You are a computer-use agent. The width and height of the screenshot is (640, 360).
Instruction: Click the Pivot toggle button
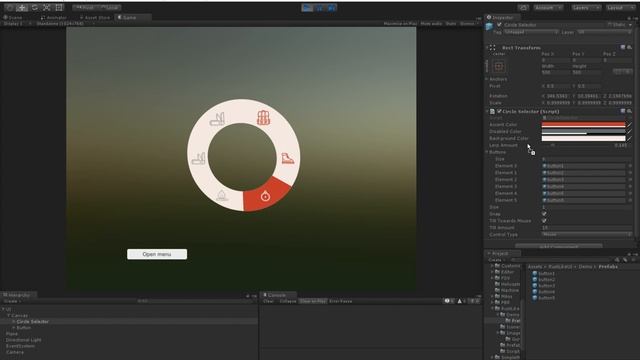[x=85, y=7]
